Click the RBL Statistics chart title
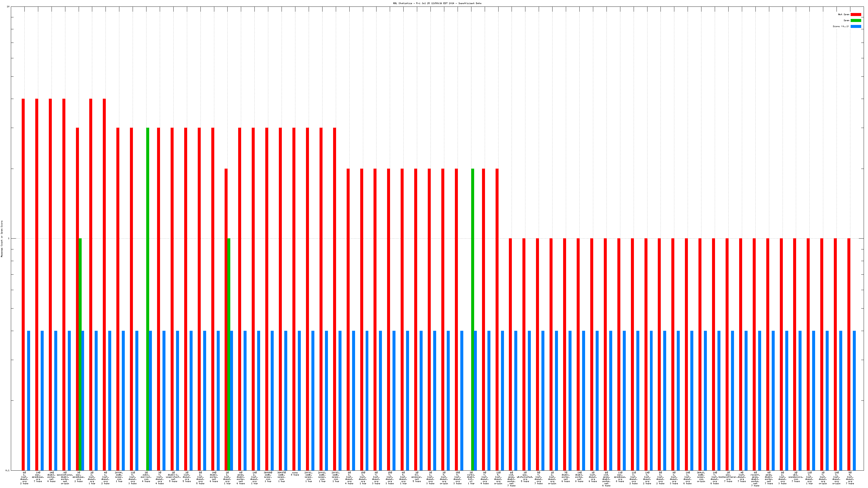 tap(437, 3)
